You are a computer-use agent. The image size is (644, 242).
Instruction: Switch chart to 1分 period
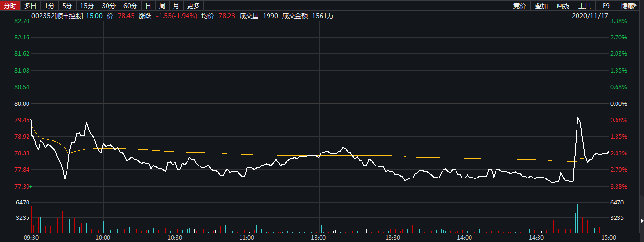pos(49,6)
